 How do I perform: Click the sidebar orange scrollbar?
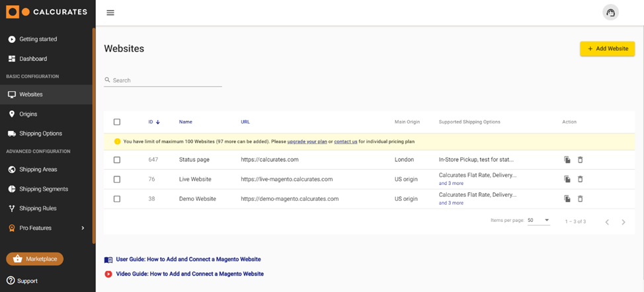tap(94, 135)
